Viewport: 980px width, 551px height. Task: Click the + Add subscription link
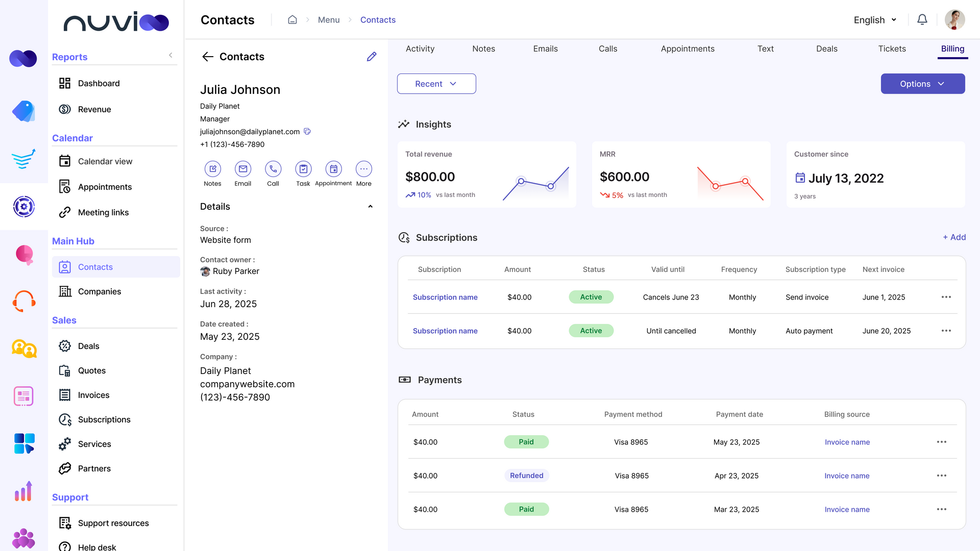click(953, 237)
